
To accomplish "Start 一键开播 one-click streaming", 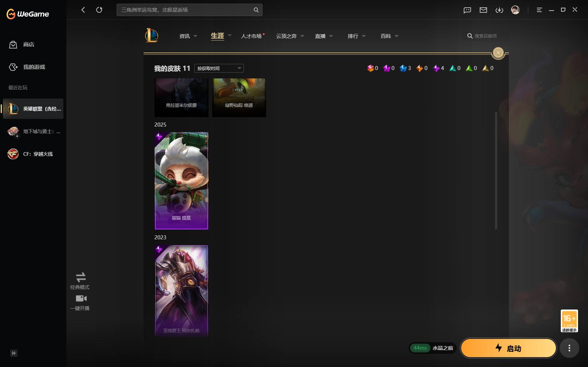I will pyautogui.click(x=80, y=303).
